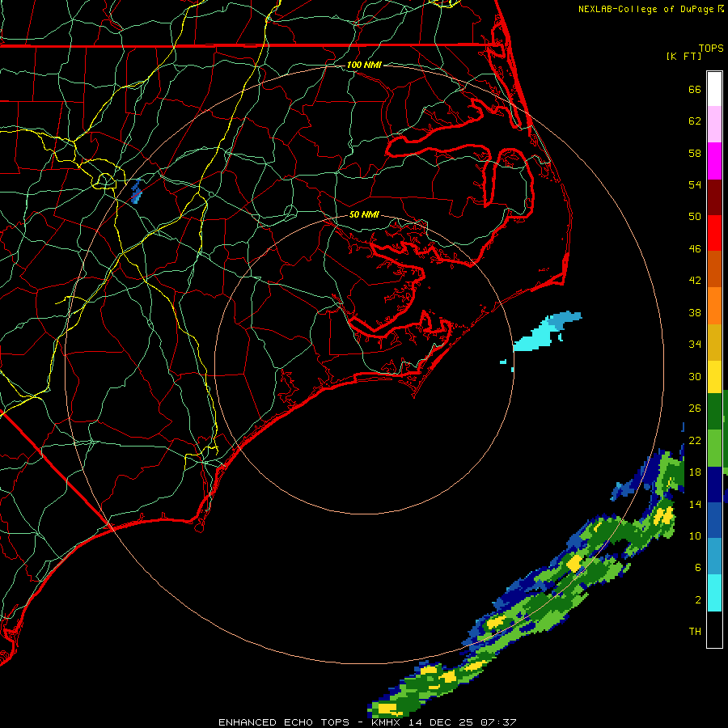728x728 pixels.
Task: Click the 14 legend value
Action: (695, 504)
